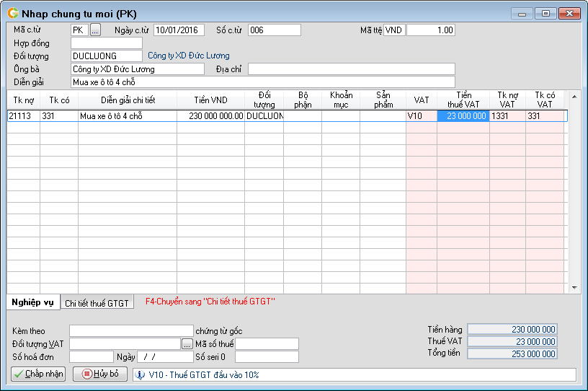Maximize the Nhap chung tu moi window
The width and height of the screenshot is (588, 391).
coord(545,14)
